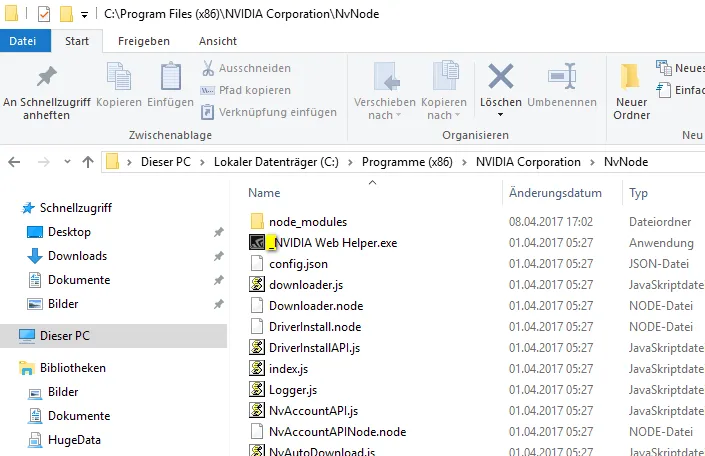Open the Quick Access Toolbar customize arrow

point(84,15)
